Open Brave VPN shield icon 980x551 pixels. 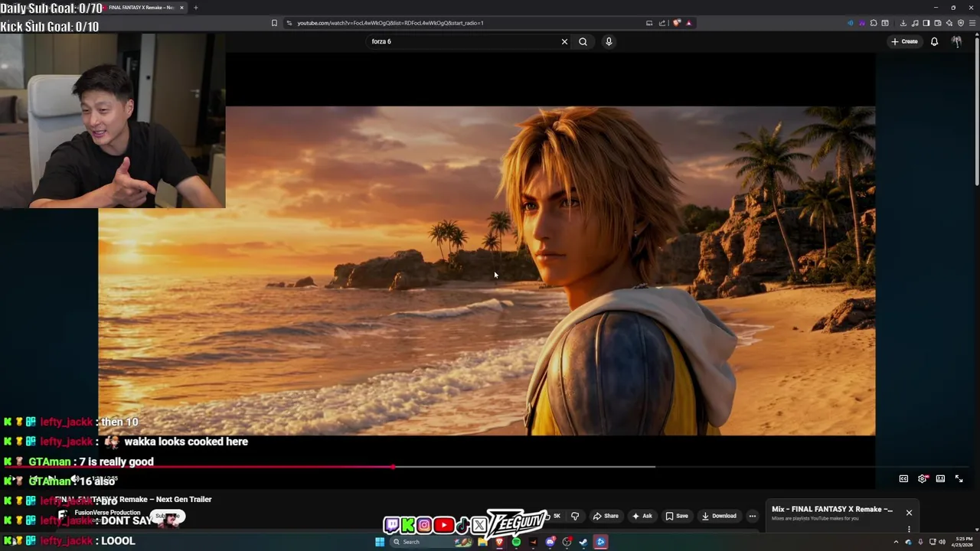[x=961, y=23]
